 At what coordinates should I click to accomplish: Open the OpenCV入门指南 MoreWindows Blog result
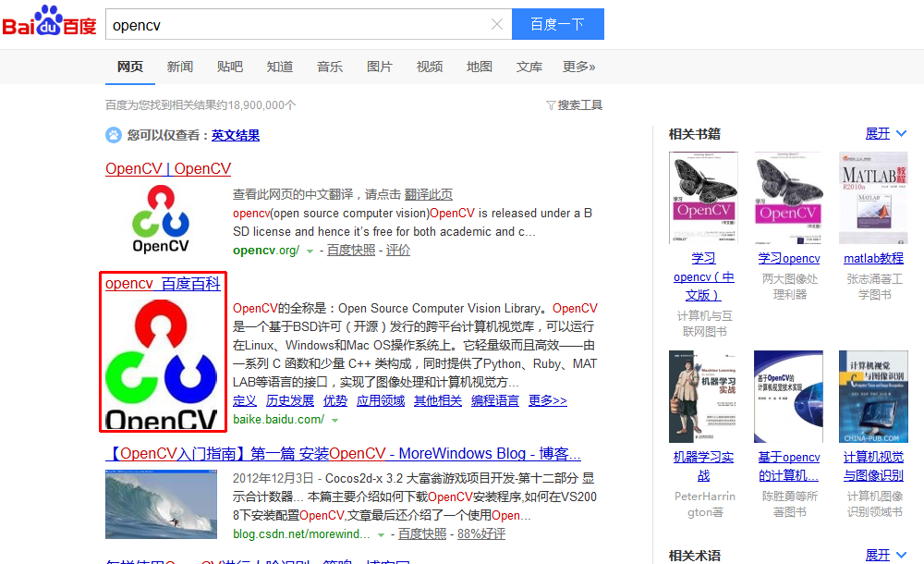point(343,454)
